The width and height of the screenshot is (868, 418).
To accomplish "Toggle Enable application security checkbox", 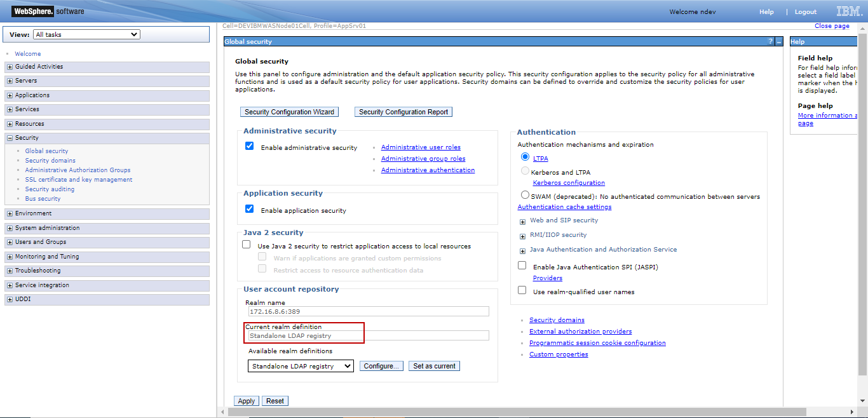I will point(249,209).
